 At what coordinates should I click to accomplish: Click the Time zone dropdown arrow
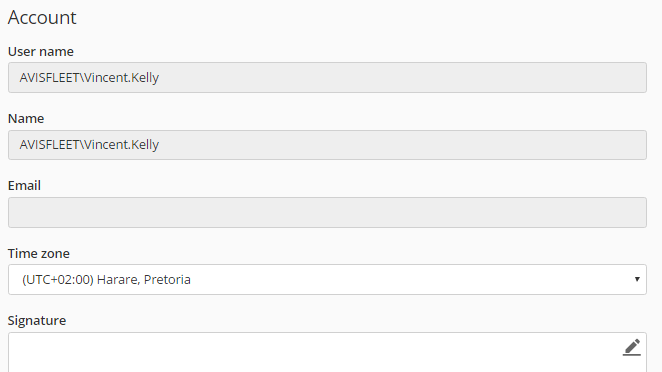tap(637, 279)
